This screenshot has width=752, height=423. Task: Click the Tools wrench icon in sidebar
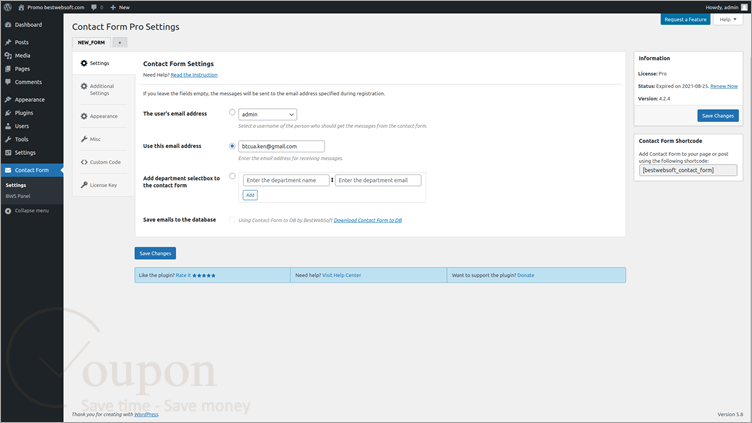click(8, 139)
